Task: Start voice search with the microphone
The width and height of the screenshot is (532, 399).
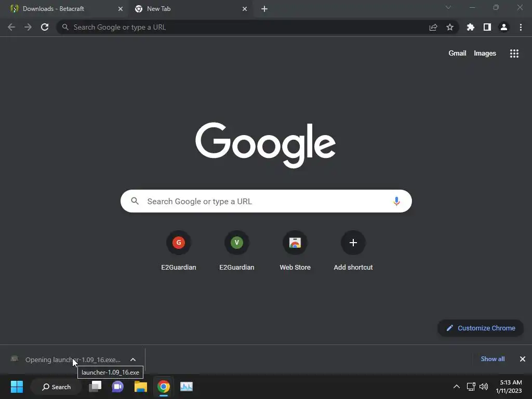Action: pos(396,201)
